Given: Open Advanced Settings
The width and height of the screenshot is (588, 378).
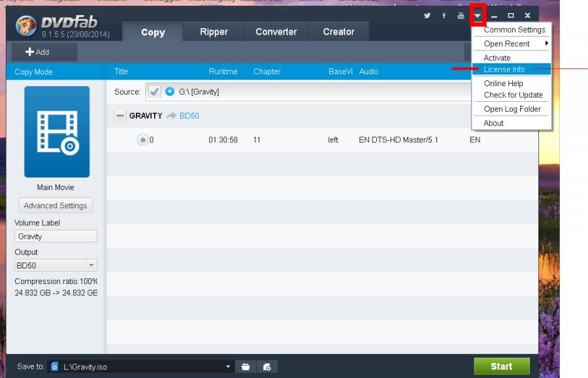Looking at the screenshot, I should (x=56, y=205).
